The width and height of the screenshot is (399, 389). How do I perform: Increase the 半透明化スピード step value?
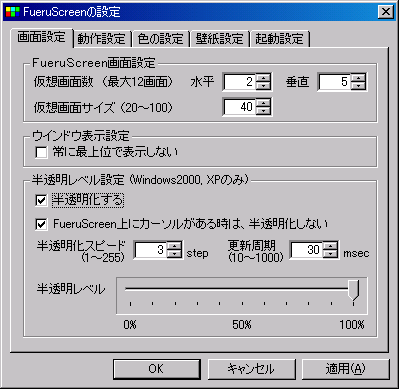[x=174, y=246]
